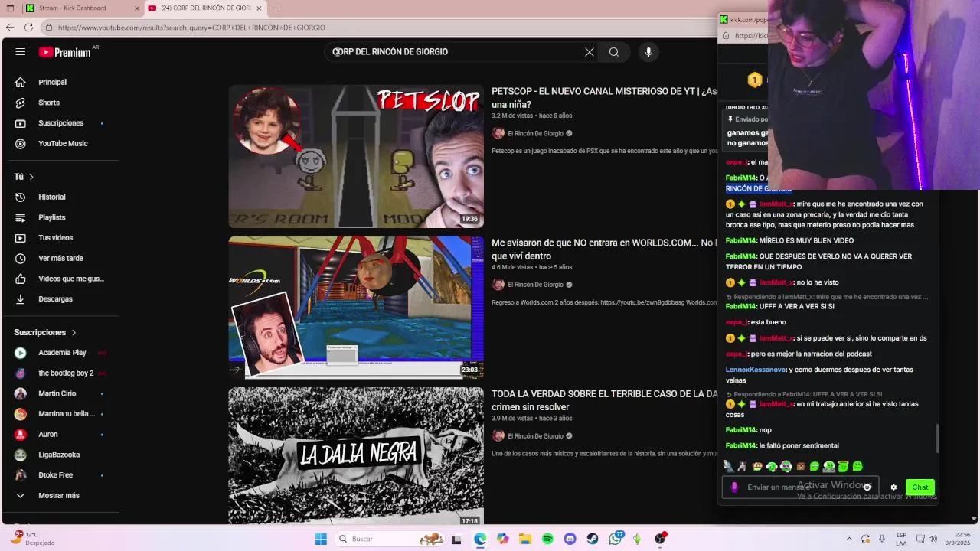
Task: Open PETSCOP video title link
Action: (x=604, y=97)
